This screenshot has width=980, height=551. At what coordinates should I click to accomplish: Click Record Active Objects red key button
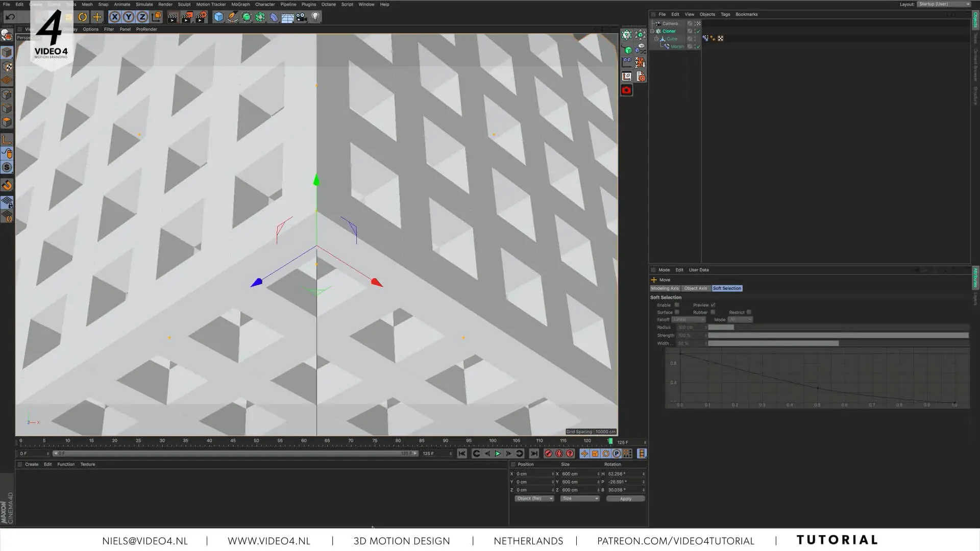click(548, 454)
